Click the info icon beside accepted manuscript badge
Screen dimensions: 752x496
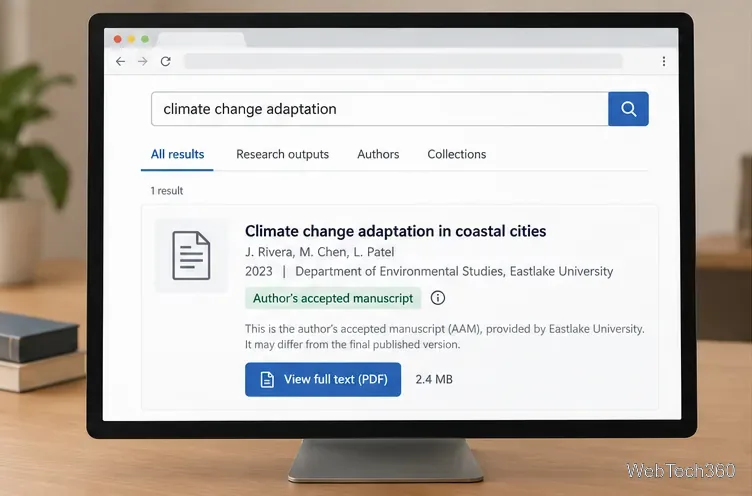437,298
